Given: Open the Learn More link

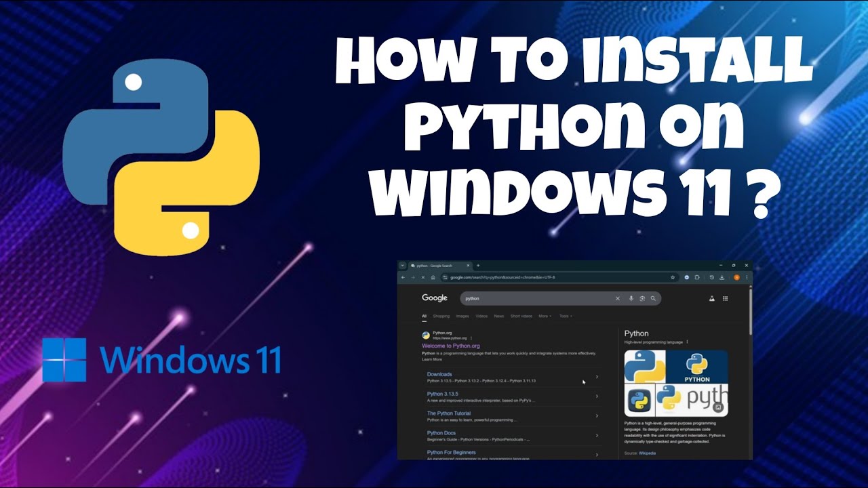Looking at the screenshot, I should [432, 359].
